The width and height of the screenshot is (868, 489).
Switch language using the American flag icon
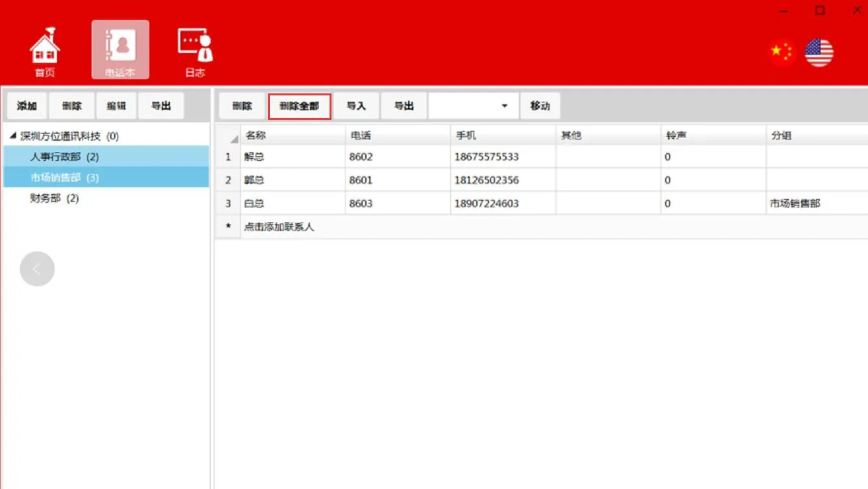(819, 52)
